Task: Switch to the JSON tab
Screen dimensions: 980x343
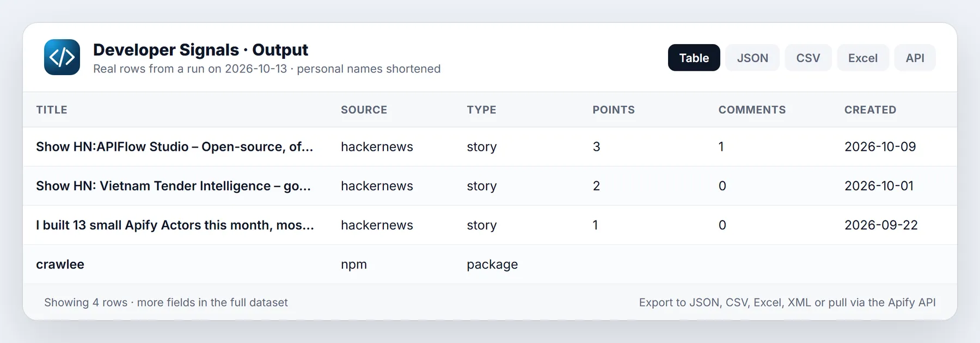Action: pyautogui.click(x=752, y=58)
